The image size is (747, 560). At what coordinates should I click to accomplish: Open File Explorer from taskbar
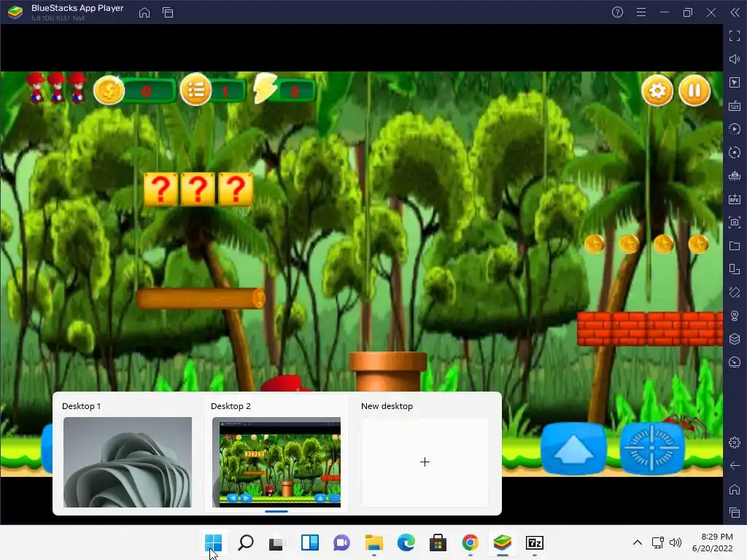pos(374,542)
